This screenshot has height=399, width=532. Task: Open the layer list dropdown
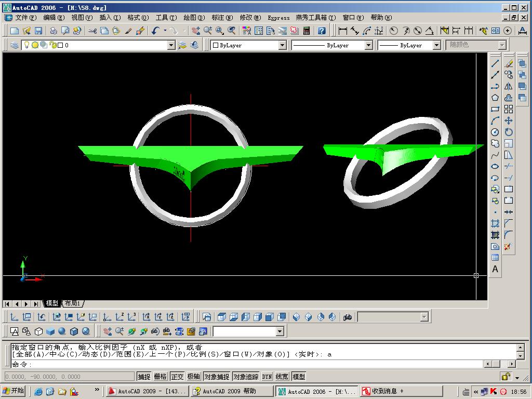[171, 45]
